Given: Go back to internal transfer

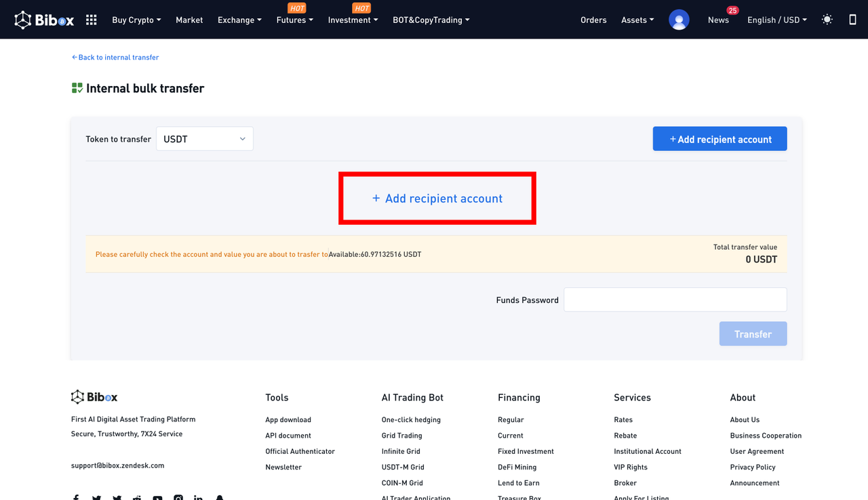Looking at the screenshot, I should tap(115, 58).
